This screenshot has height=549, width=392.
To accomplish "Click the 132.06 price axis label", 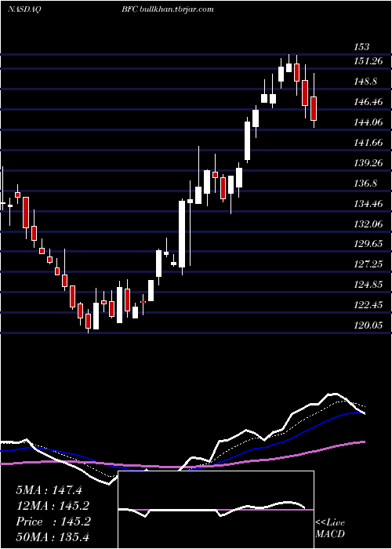I will (x=368, y=224).
